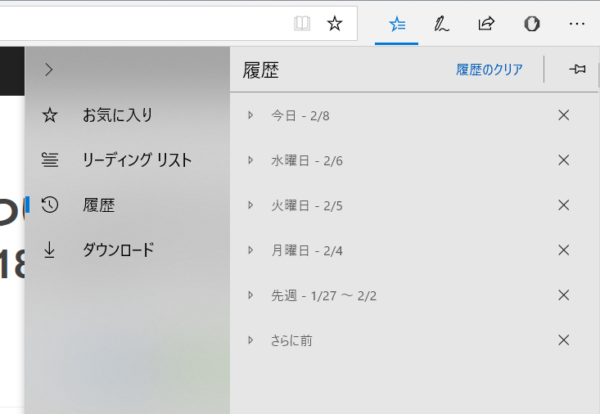Open the リーディング リスト section
Screen dimensions: 600x414
click(127, 160)
